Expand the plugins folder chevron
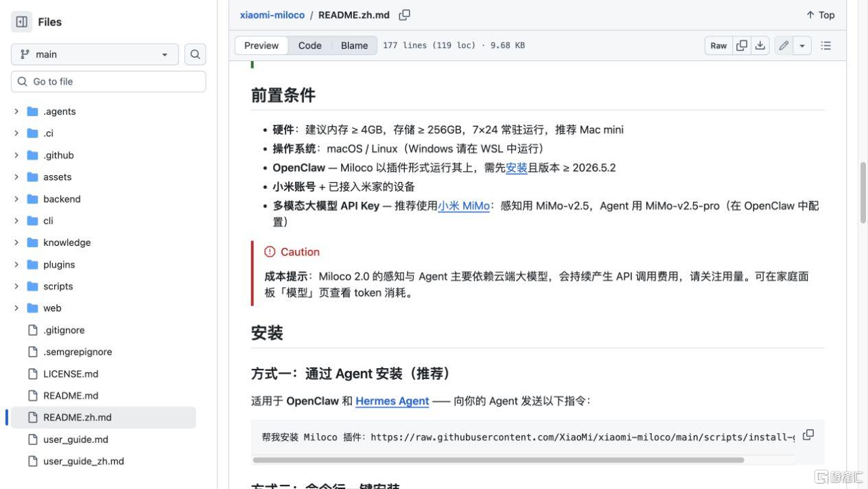This screenshot has height=489, width=868. tap(16, 264)
